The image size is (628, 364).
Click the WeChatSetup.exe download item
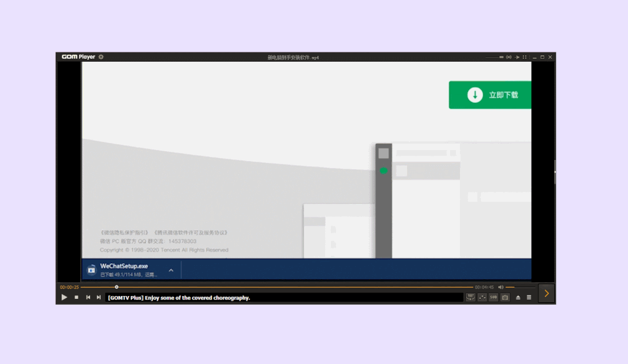(x=132, y=270)
